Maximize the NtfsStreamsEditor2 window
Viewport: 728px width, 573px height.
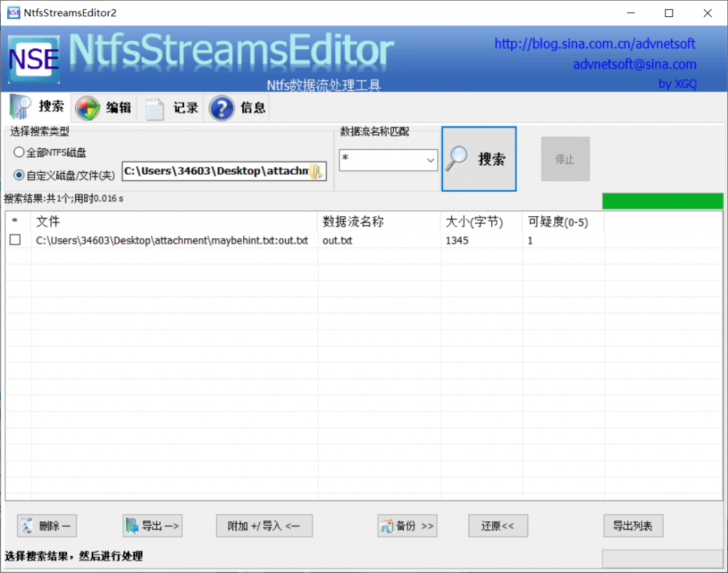click(x=669, y=13)
